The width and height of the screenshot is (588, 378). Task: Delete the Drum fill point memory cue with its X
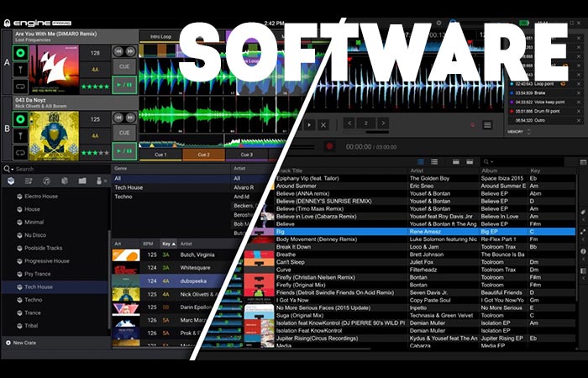[578, 112]
